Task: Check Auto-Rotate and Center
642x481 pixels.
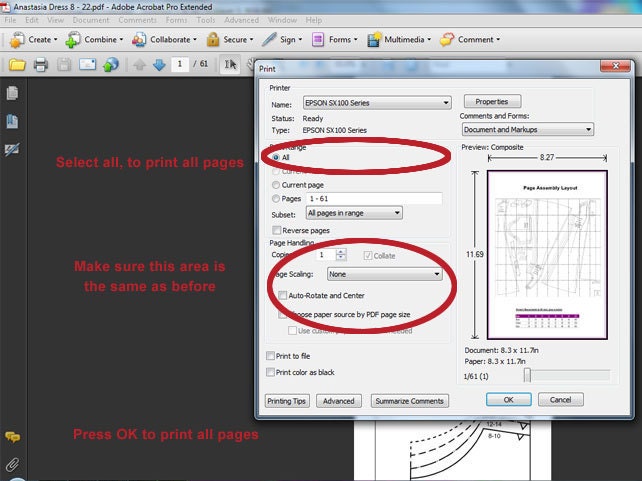Action: point(283,295)
